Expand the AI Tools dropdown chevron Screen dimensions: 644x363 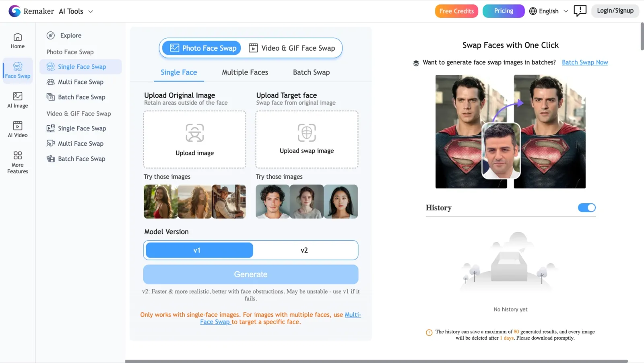pos(91,11)
